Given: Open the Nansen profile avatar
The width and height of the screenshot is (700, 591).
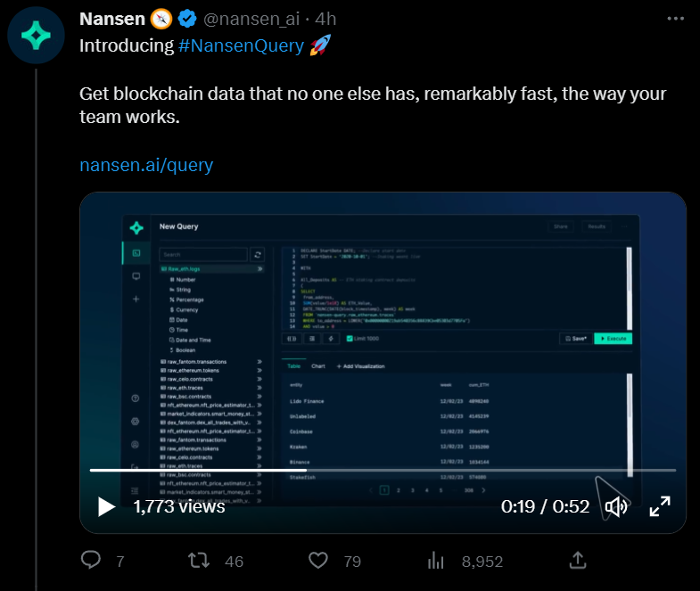Looking at the screenshot, I should pyautogui.click(x=36, y=36).
